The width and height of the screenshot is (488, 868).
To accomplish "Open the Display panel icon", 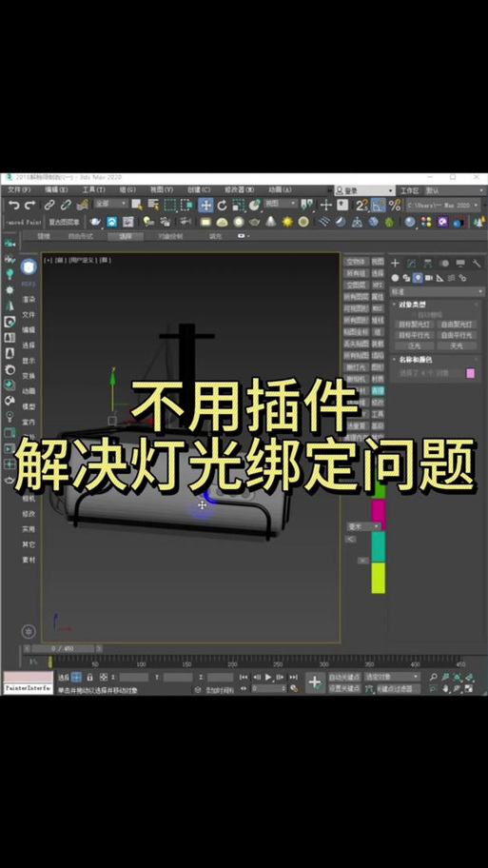I will 460,264.
